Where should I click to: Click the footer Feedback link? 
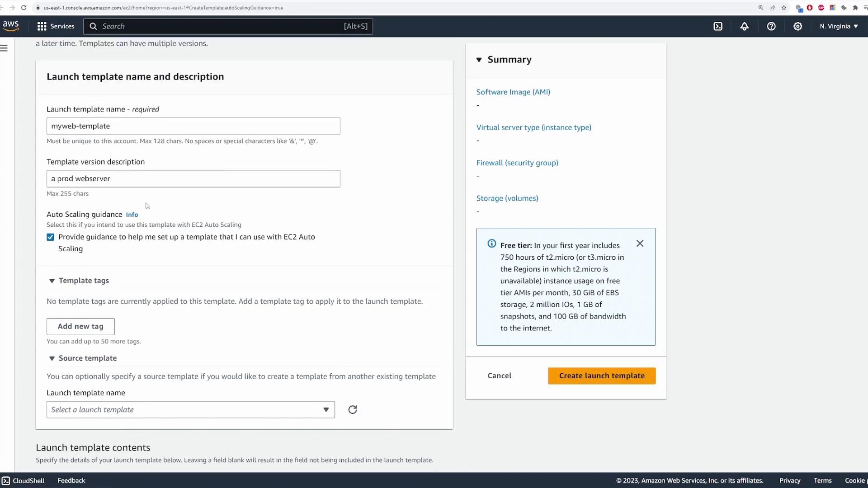point(71,481)
